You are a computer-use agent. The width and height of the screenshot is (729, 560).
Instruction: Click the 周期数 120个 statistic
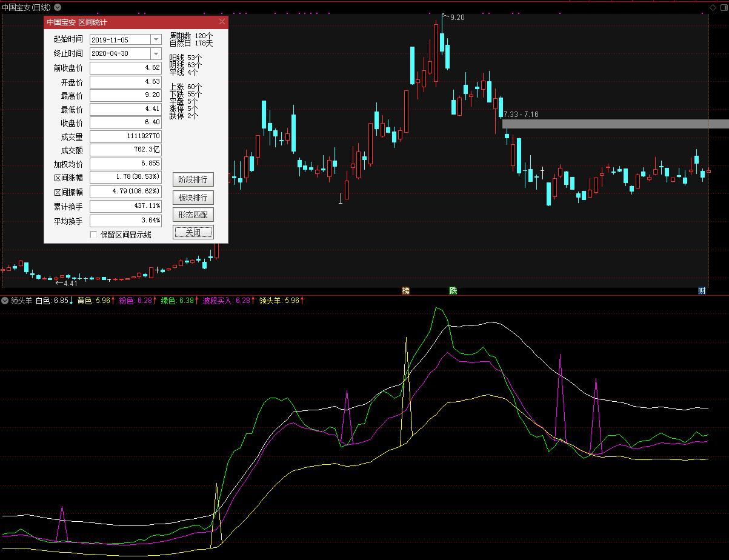point(191,36)
